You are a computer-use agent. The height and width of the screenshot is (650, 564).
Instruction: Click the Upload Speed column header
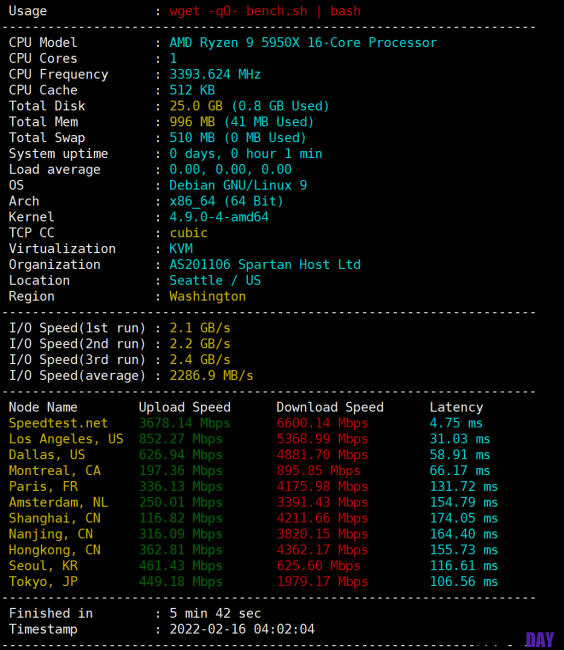184,407
